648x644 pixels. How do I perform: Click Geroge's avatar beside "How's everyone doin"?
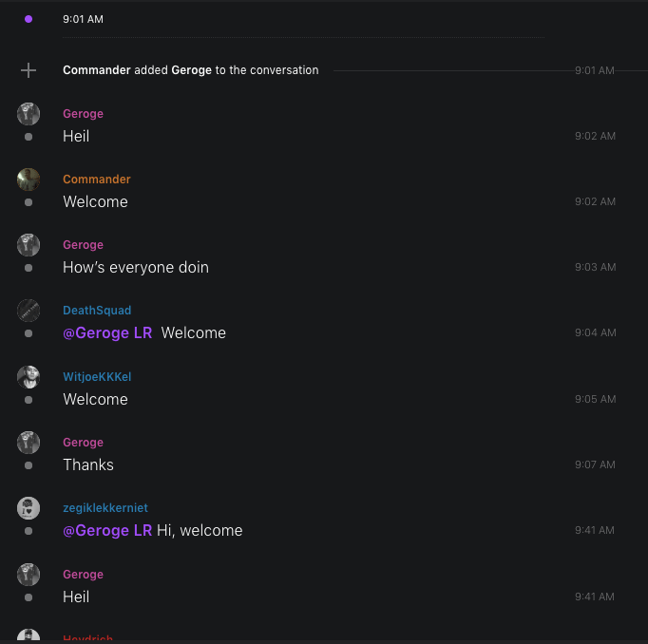coord(29,245)
